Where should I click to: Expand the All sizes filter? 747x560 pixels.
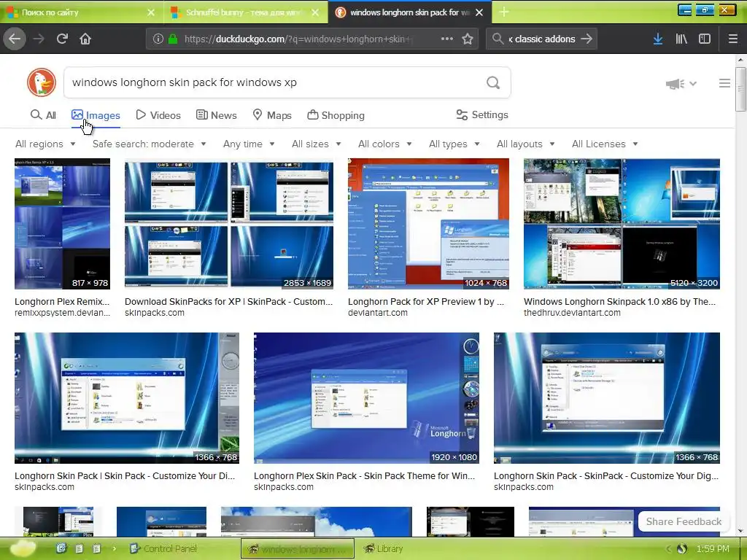coord(317,144)
